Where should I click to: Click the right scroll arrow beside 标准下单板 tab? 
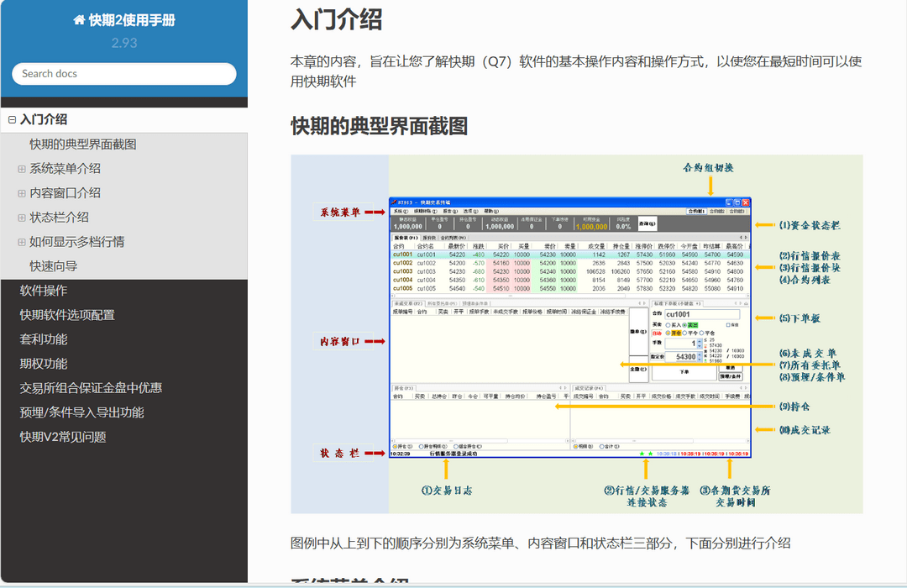click(740, 303)
